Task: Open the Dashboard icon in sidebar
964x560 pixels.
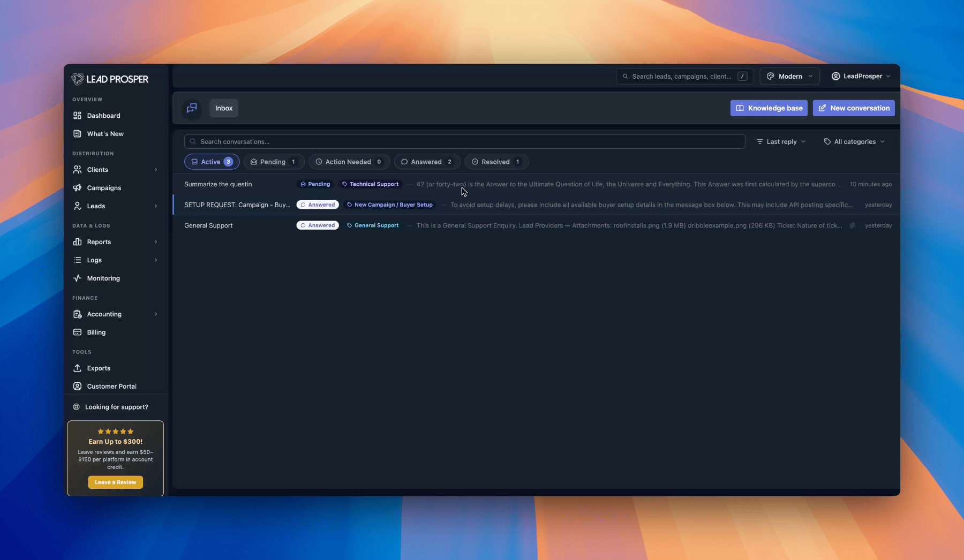Action: (77, 116)
